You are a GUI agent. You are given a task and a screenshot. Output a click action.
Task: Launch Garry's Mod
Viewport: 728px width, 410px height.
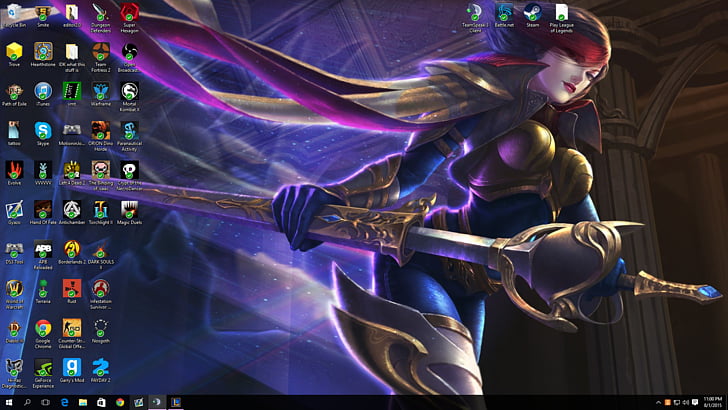(x=72, y=371)
